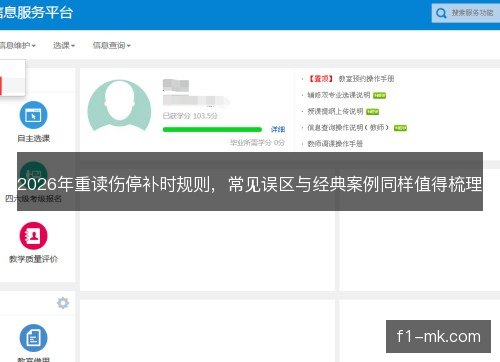The height and width of the screenshot is (362, 500).
Task: Click the gear settings icon in sidebar
Action: (63, 303)
